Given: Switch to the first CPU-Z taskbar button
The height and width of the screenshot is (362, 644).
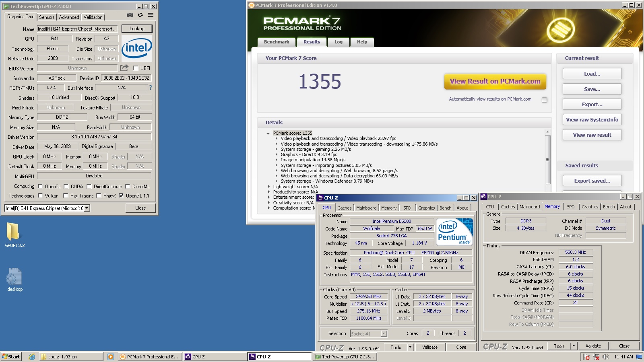Looking at the screenshot, I should 215,357.
